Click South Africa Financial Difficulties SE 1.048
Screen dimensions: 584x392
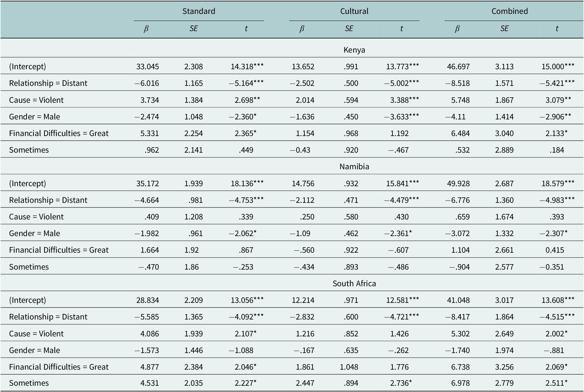(349, 367)
